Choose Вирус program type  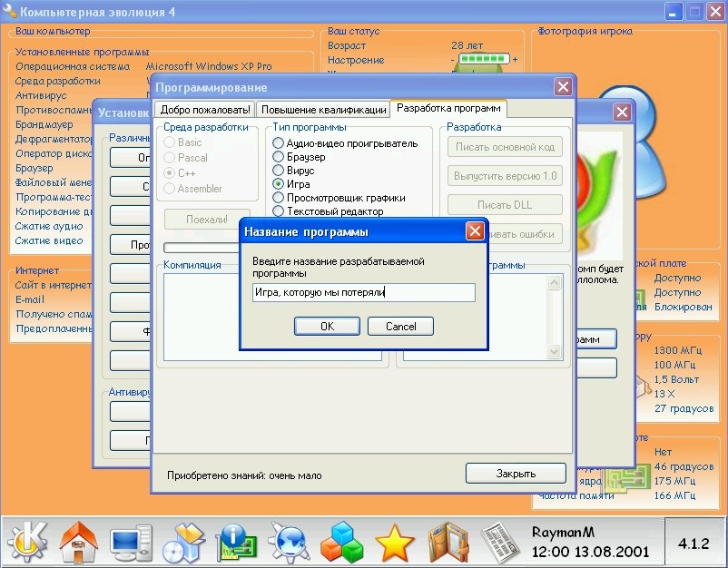(278, 171)
